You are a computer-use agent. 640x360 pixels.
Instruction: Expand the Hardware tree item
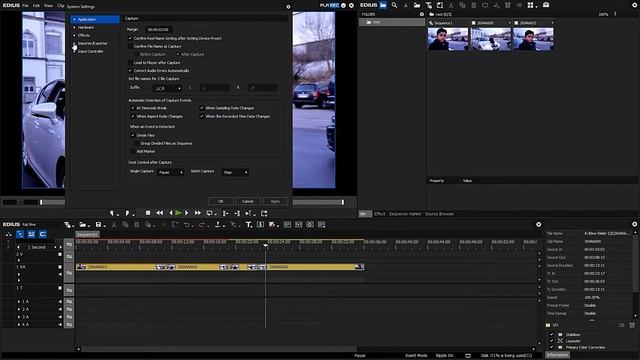coord(74,27)
